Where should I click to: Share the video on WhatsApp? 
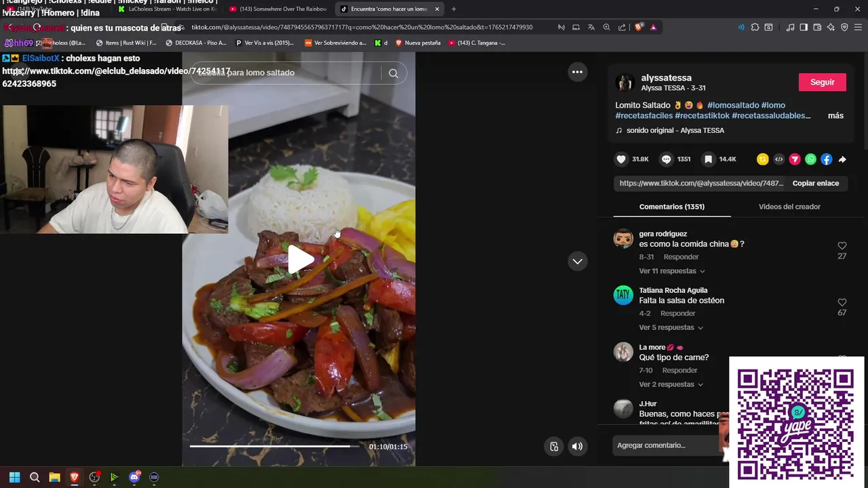pyautogui.click(x=810, y=159)
